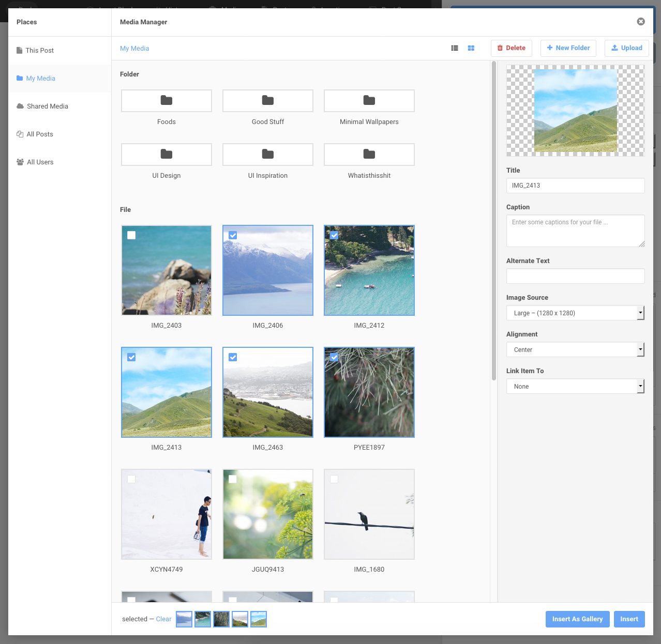Select the IMG_2412 turquoise bay thumbnail
This screenshot has height=644, width=661.
[x=369, y=270]
